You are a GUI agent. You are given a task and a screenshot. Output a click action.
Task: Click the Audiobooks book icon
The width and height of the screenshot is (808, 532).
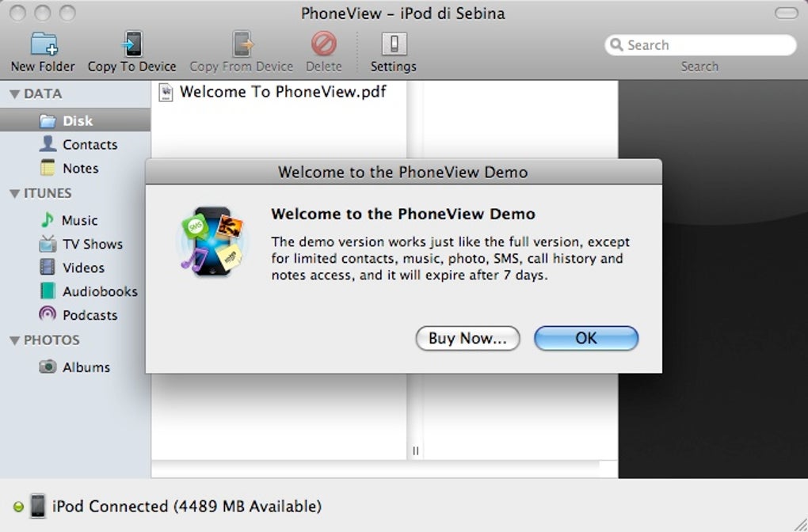click(x=48, y=291)
